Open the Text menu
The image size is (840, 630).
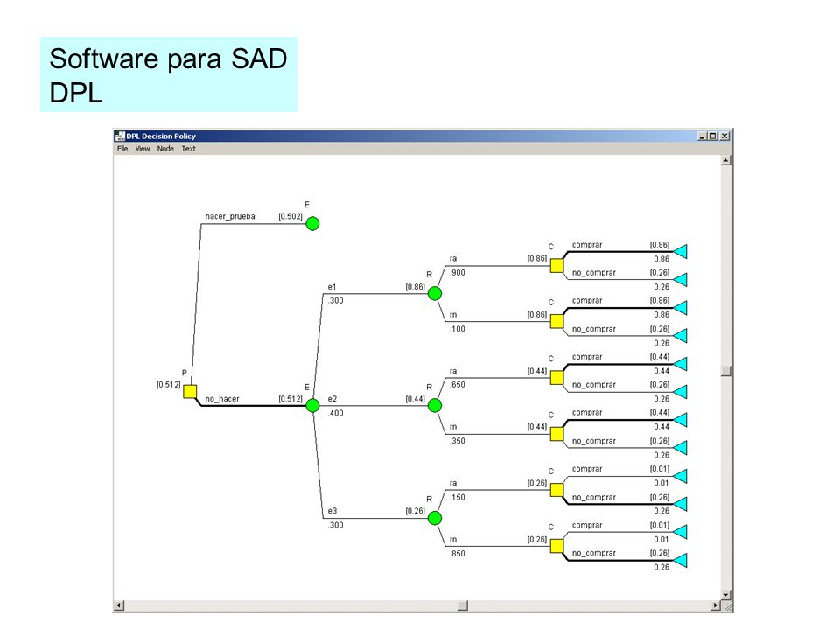pos(189,149)
